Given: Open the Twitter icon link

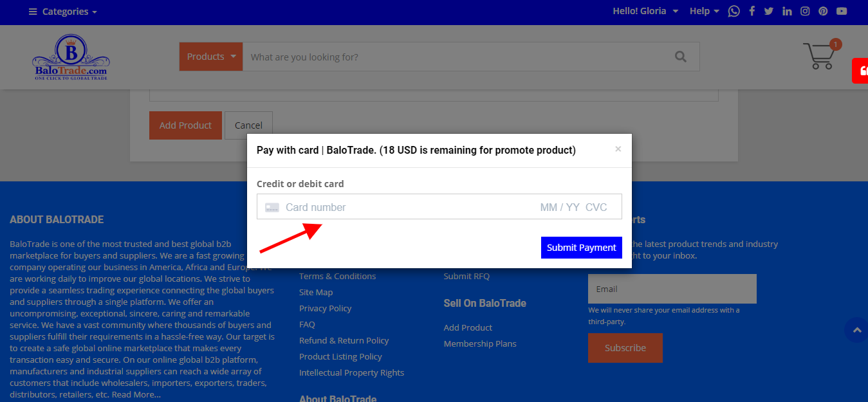Looking at the screenshot, I should tap(768, 11).
